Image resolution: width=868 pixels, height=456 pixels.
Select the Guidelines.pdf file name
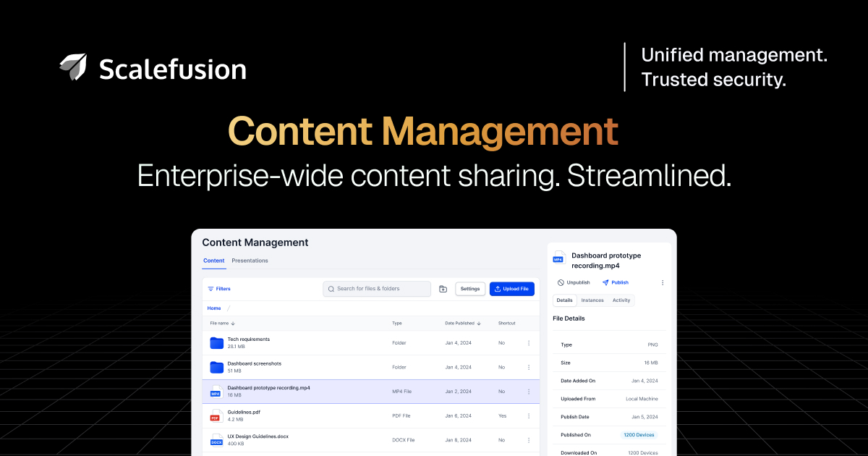tap(243, 412)
